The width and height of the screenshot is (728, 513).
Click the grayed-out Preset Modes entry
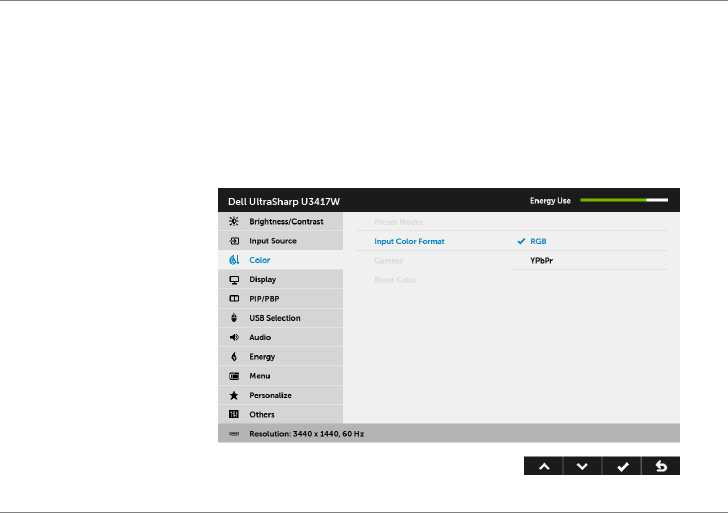click(x=399, y=222)
